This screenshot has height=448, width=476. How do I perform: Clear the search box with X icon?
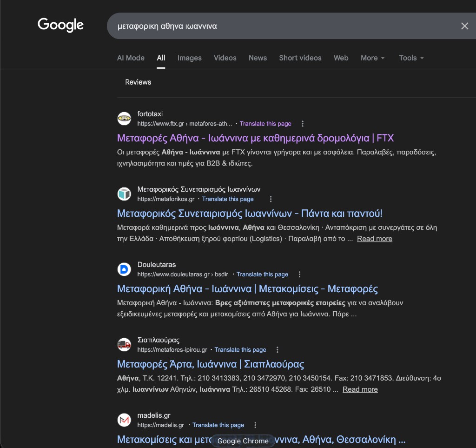click(x=464, y=26)
